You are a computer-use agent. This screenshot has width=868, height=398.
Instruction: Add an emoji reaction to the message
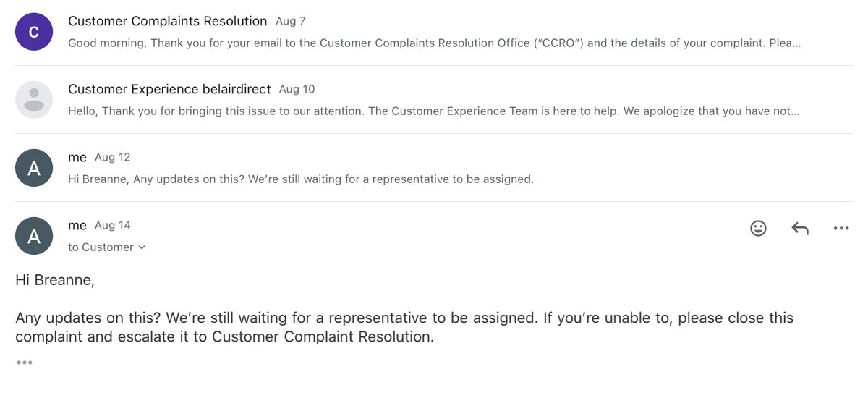coord(758,228)
